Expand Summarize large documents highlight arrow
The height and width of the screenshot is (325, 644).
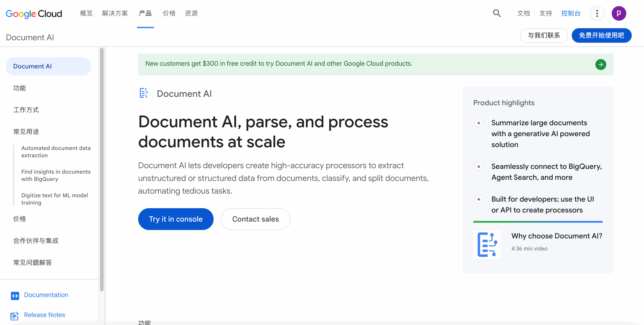(479, 123)
